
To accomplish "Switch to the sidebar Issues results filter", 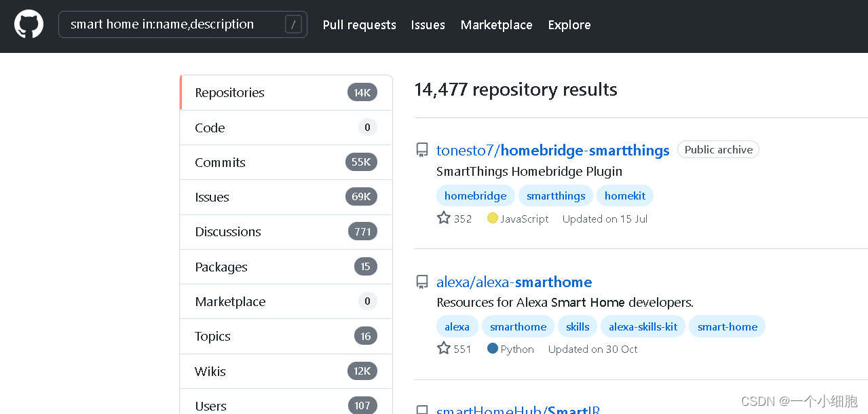I will pyautogui.click(x=286, y=197).
